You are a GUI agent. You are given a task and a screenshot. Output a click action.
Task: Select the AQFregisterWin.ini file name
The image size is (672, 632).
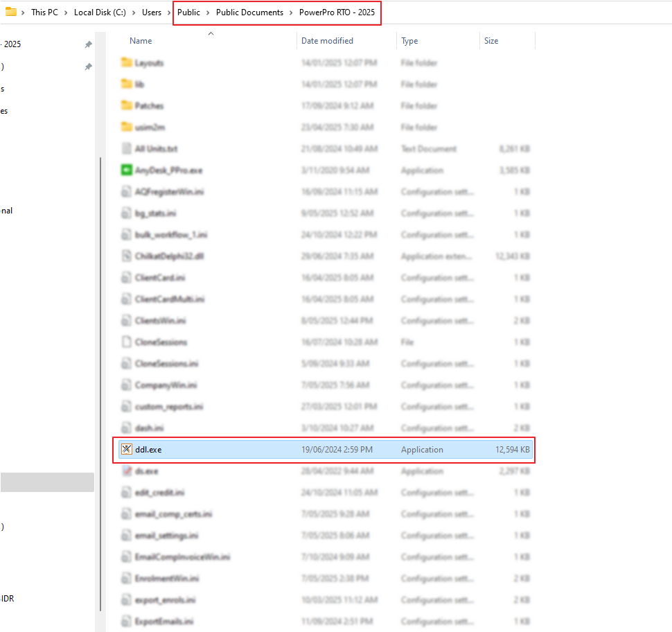tap(169, 192)
